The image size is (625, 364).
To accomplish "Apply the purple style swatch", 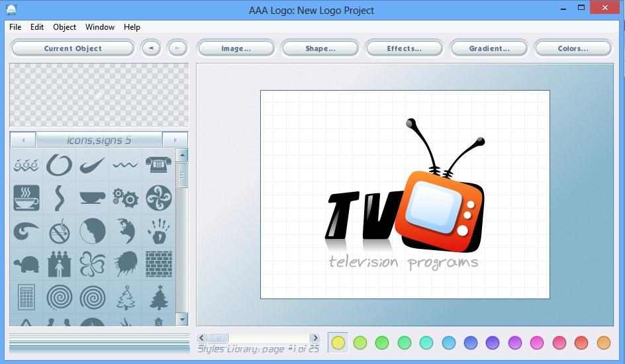I will (514, 343).
